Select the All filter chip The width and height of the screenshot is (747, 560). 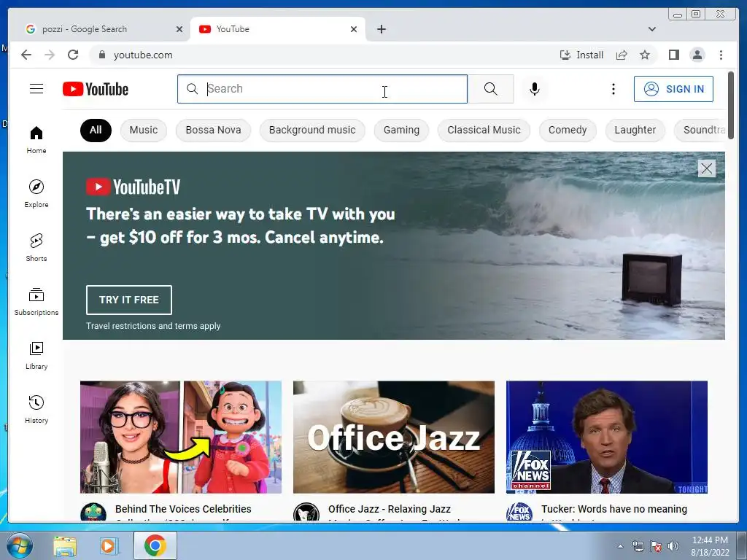click(x=96, y=130)
